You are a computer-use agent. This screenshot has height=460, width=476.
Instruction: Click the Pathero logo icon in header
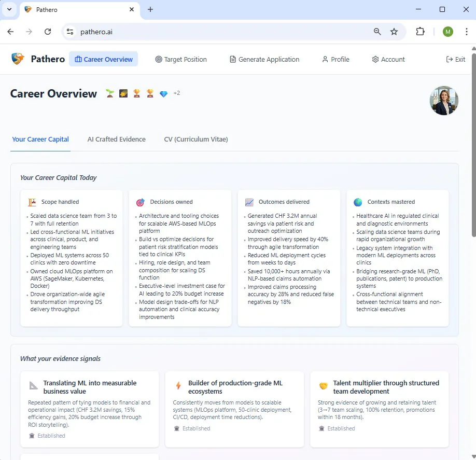18,59
